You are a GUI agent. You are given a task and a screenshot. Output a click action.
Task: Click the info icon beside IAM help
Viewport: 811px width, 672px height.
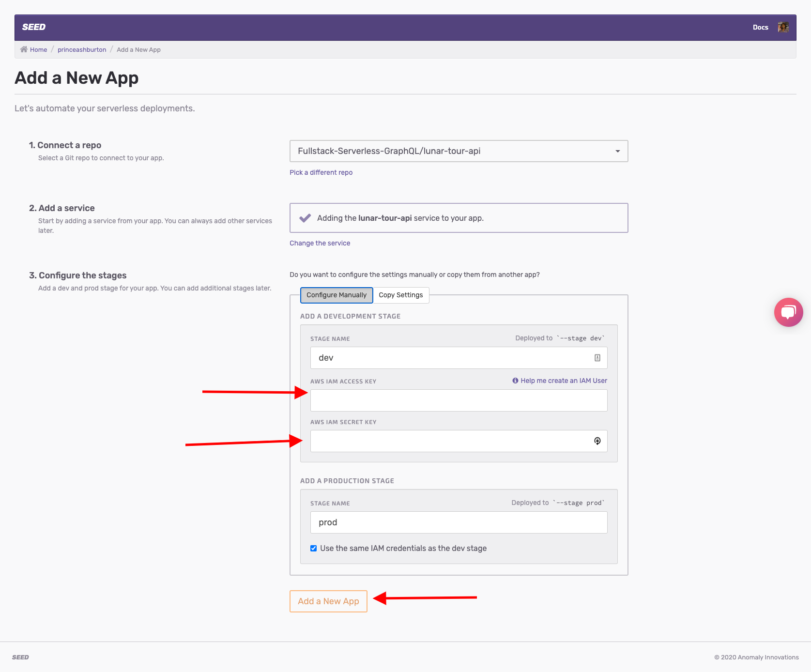point(515,381)
